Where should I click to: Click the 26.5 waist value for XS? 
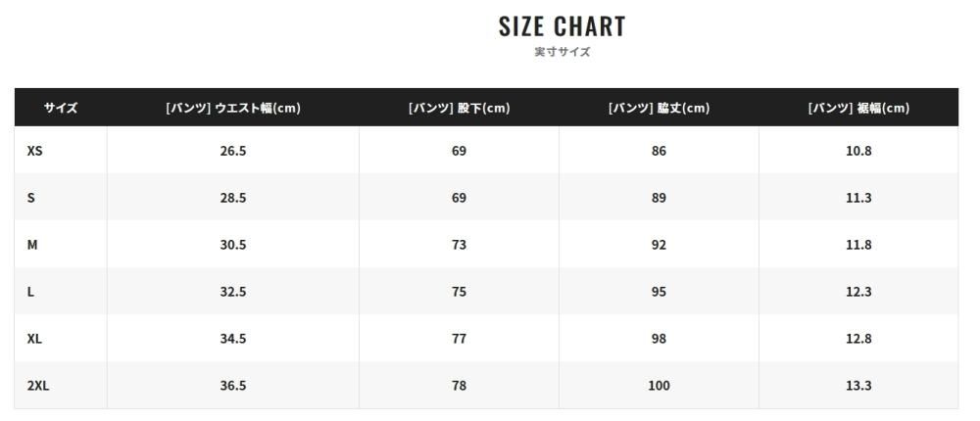233,151
